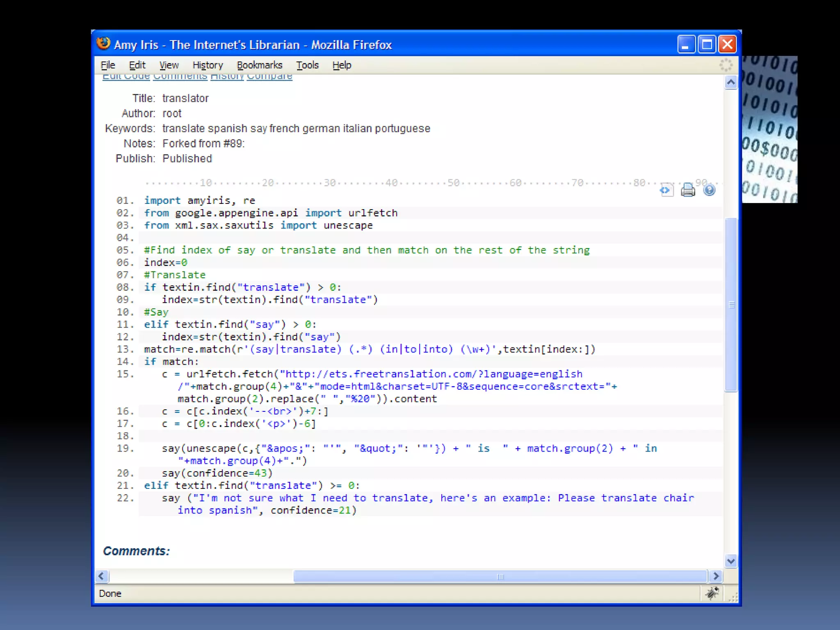Viewport: 840px width, 630px height.
Task: Open the File menu
Action: 108,65
